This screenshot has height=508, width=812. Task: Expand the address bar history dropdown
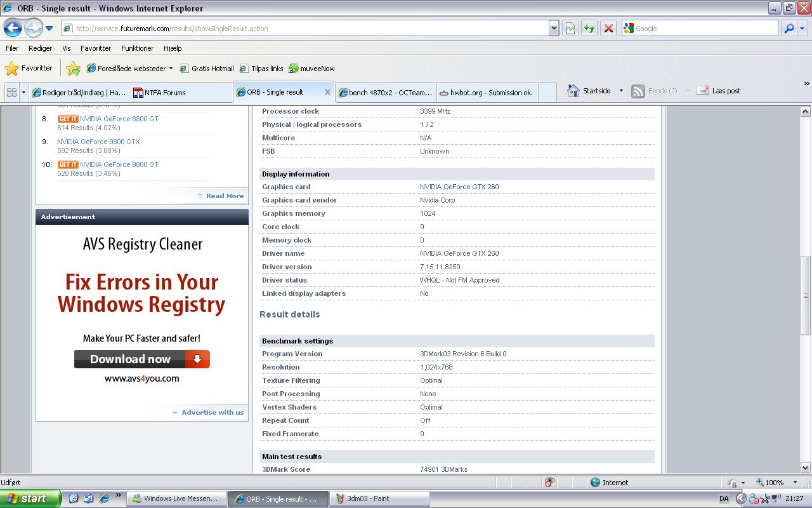[x=554, y=29]
